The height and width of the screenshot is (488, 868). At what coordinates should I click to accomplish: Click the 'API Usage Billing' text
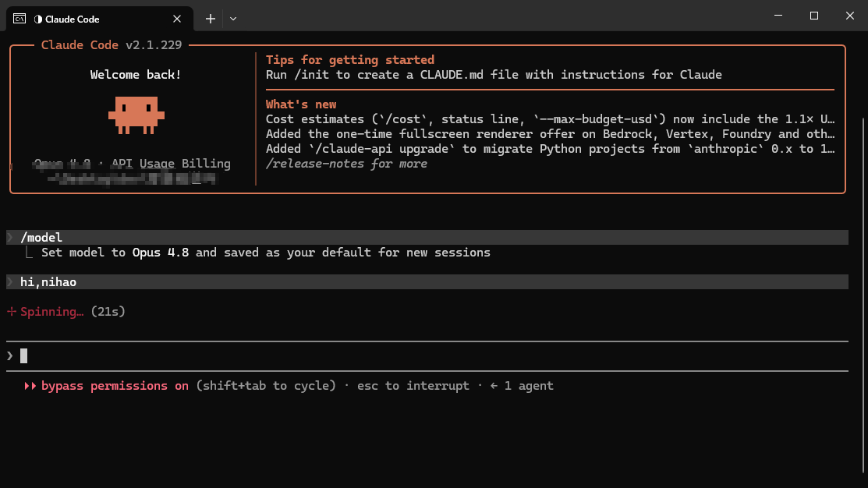pos(171,164)
